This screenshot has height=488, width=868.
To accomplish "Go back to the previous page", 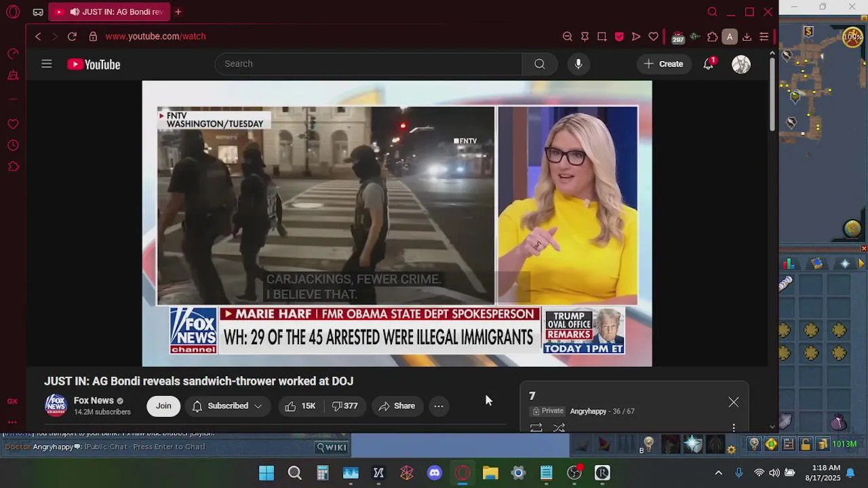I will [38, 37].
